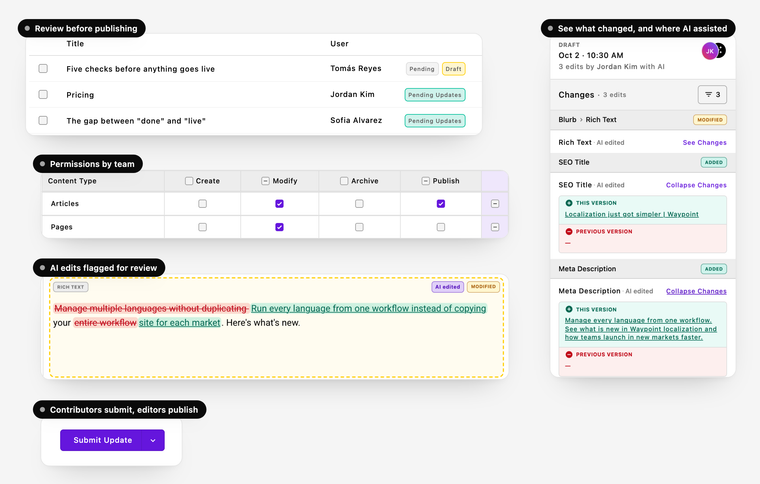Viewport: 760px width, 484px height.
Task: Click the Blurb breadcrumb in Changes
Action: [567, 120]
